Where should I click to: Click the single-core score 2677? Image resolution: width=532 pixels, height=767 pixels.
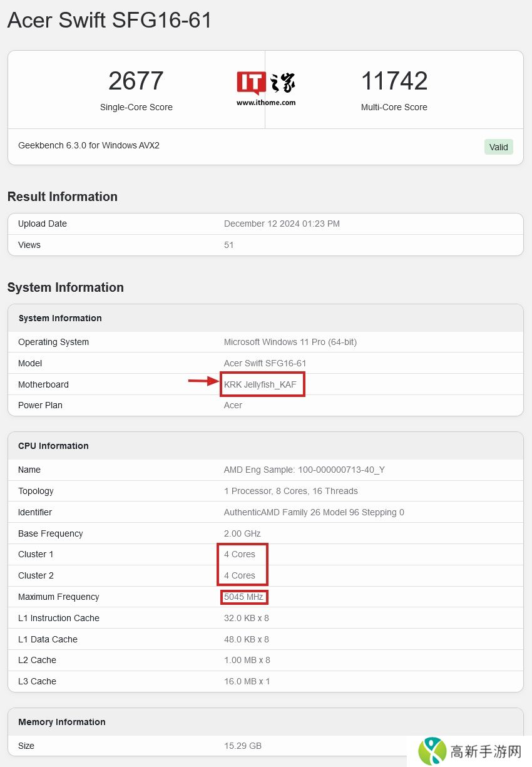[x=136, y=81]
